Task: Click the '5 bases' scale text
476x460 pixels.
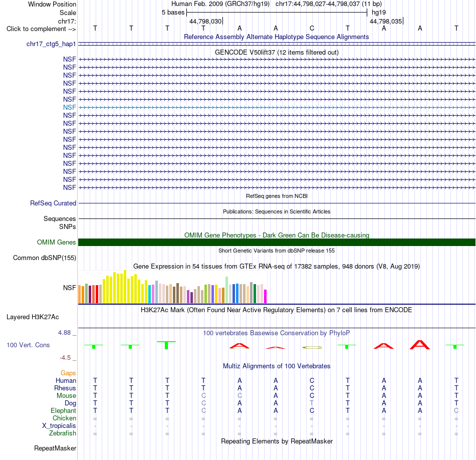Action: tap(173, 13)
